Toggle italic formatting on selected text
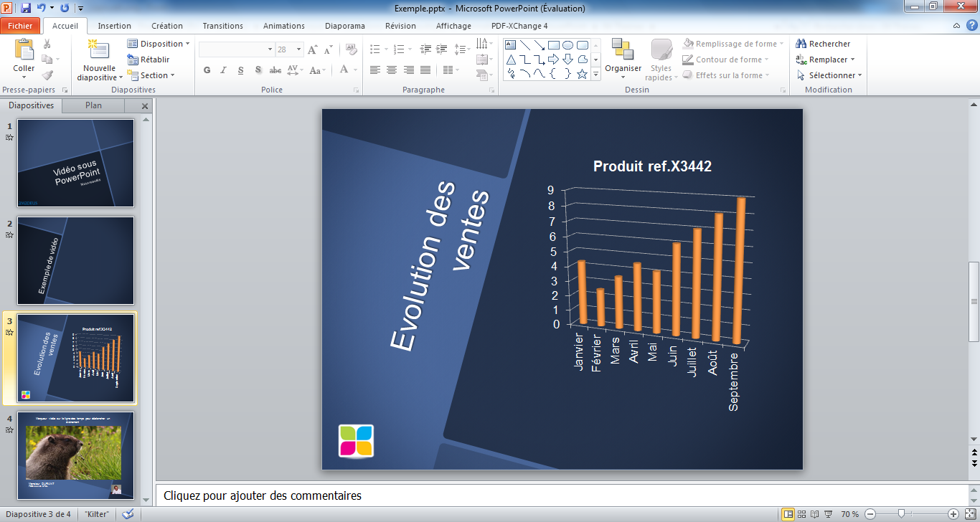The height and width of the screenshot is (522, 980). (223, 70)
